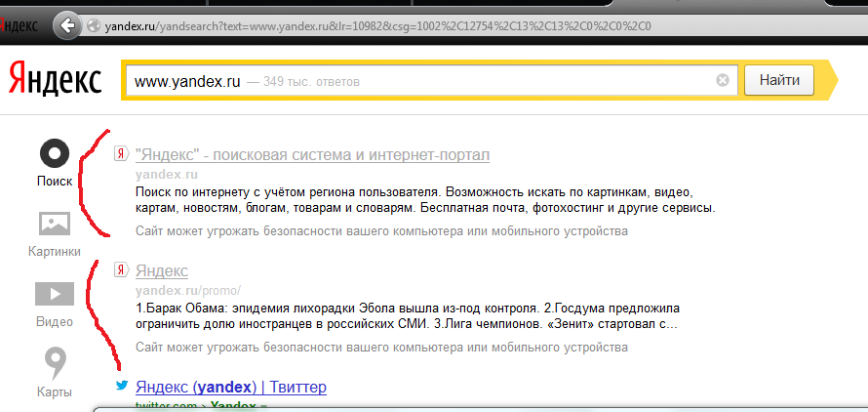
Task: Open Карты map pin icon
Action: [x=55, y=364]
